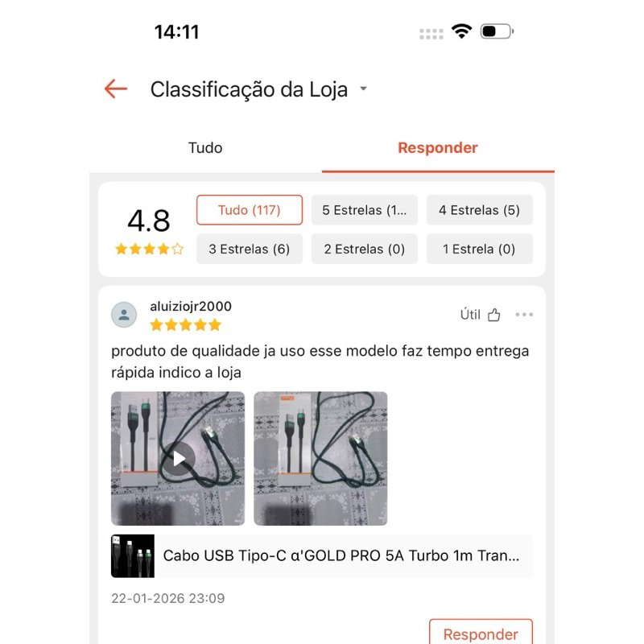644x644 pixels.
Task: Tap the thumbs-up Útil icon
Action: coord(493,315)
